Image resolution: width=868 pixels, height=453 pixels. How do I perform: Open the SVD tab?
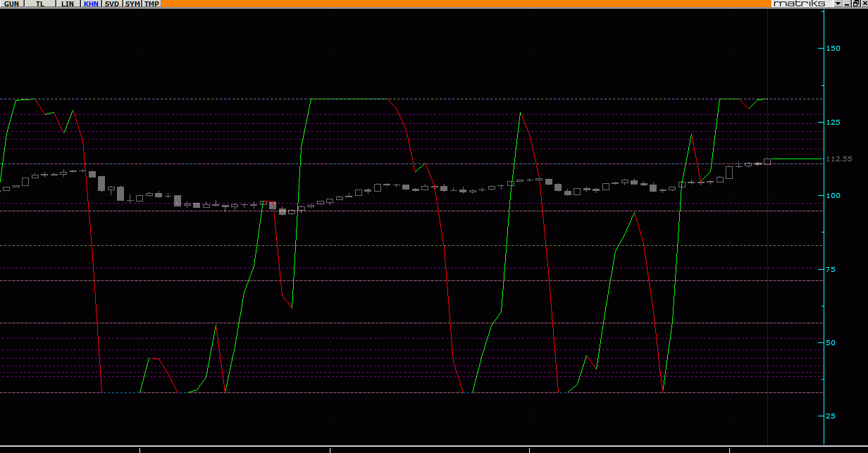pyautogui.click(x=112, y=4)
